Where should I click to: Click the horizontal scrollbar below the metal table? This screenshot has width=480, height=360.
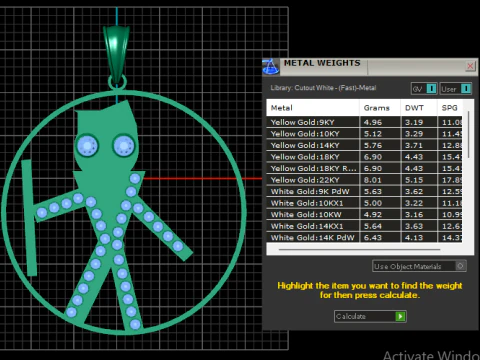[359, 249]
